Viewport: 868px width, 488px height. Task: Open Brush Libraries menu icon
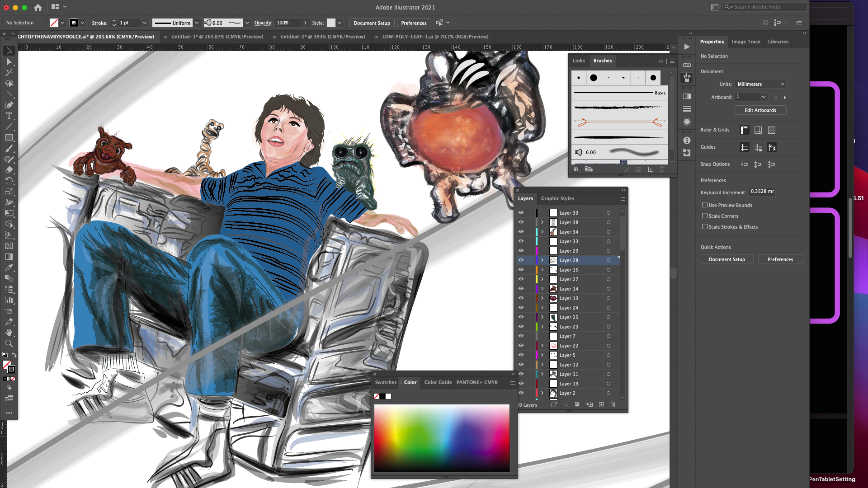click(x=576, y=169)
